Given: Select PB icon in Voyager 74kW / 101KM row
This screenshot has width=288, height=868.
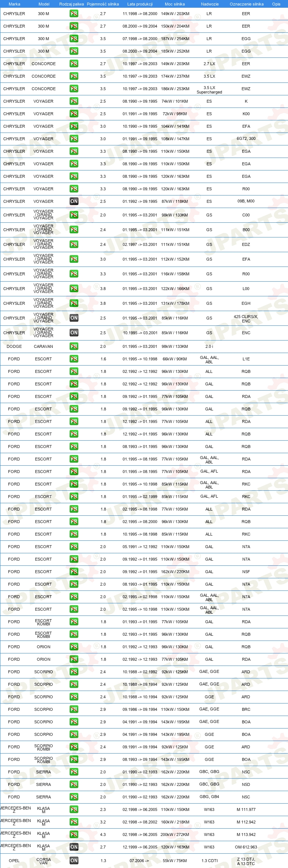Looking at the screenshot, I should point(74,101).
